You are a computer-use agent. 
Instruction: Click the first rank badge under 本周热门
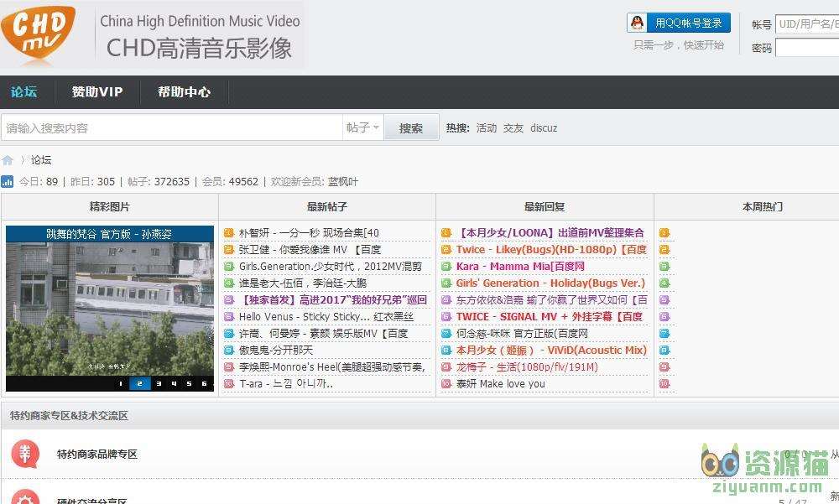[x=664, y=233]
